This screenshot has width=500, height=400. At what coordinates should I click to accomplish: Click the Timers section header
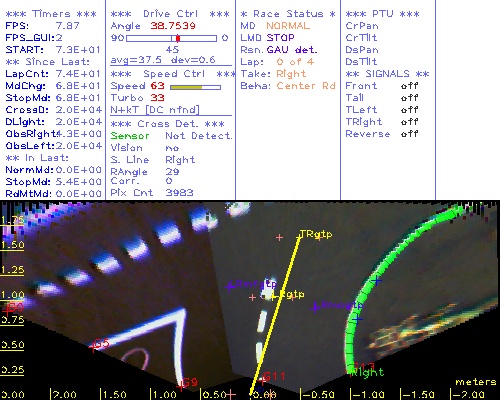pos(51,14)
